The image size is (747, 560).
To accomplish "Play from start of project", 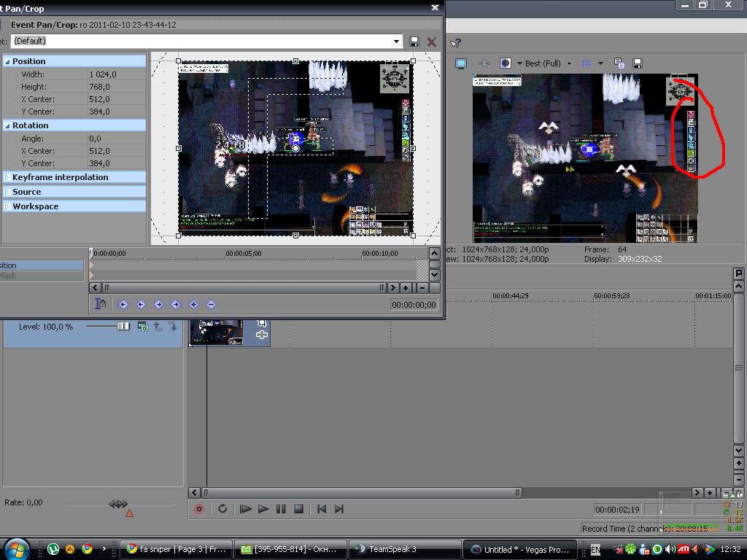I will click(x=245, y=509).
